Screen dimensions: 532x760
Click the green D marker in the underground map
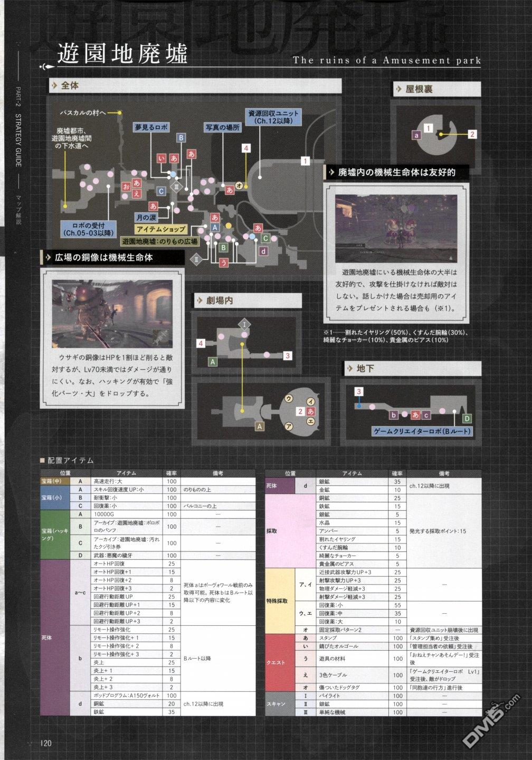coord(466,418)
